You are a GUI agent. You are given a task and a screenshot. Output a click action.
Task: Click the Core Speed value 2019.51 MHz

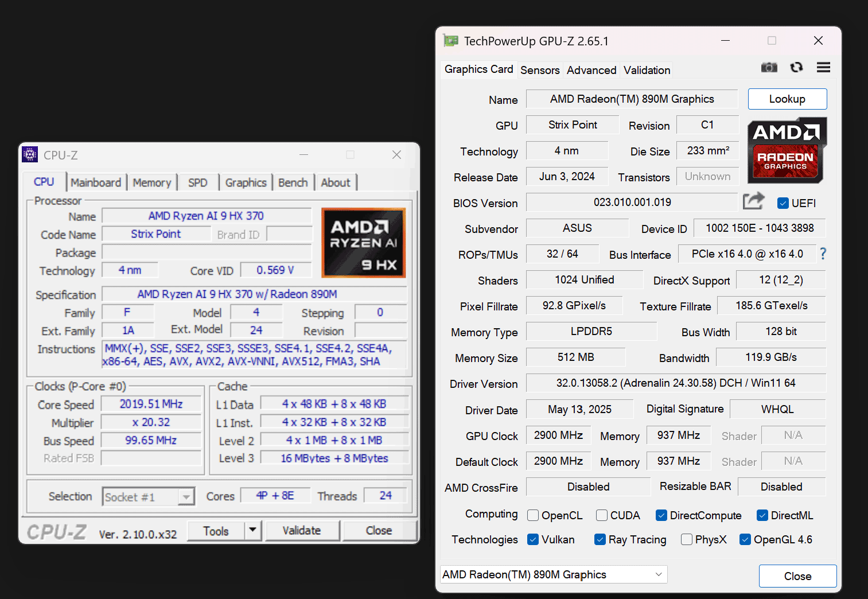151,404
